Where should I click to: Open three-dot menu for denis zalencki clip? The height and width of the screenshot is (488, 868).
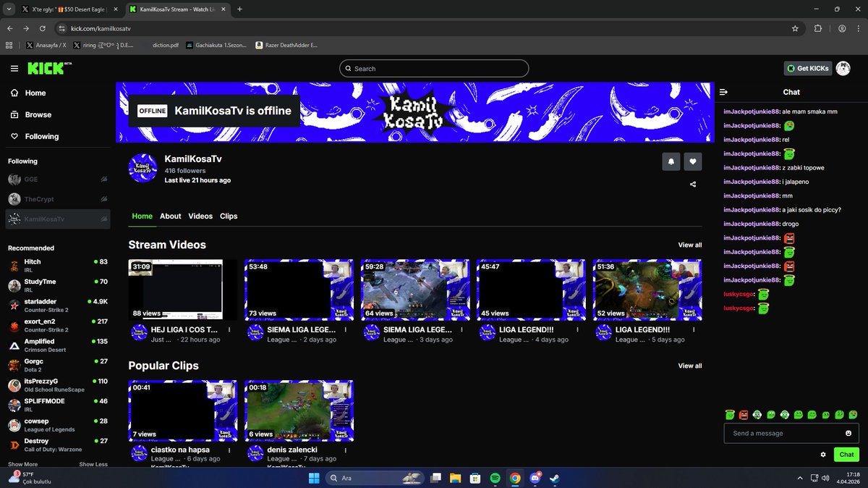coord(345,450)
